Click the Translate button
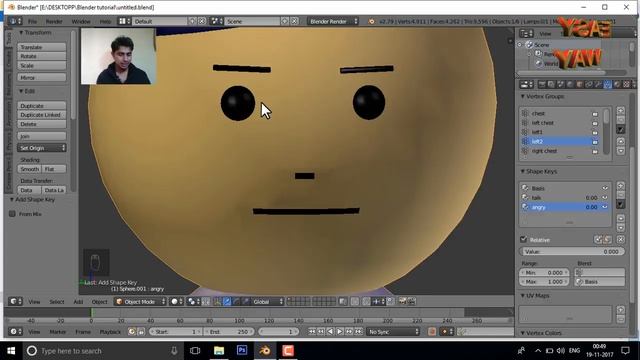Viewport: 640px width, 360px height. point(42,47)
